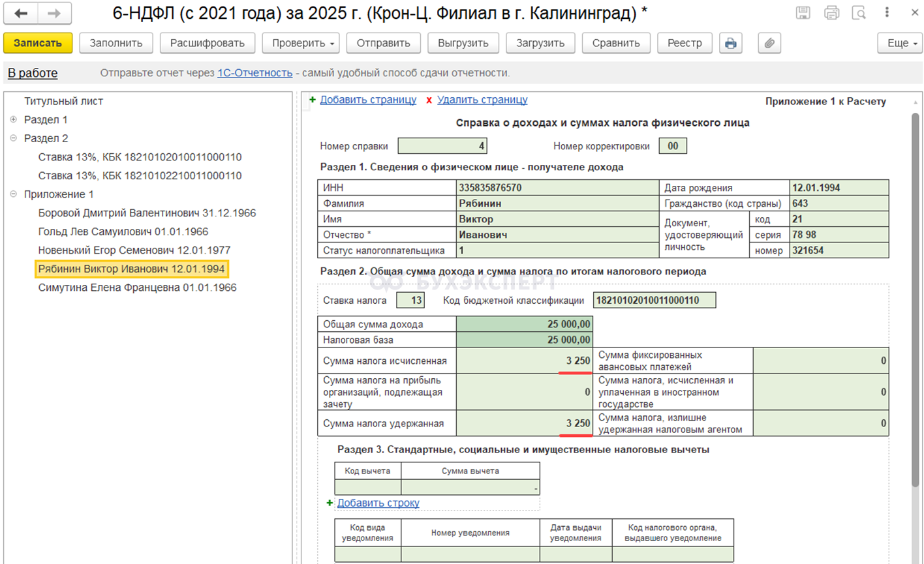This screenshot has height=564, width=924.
Task: Collapse the Приложение 1 tree node
Action: pyautogui.click(x=13, y=194)
